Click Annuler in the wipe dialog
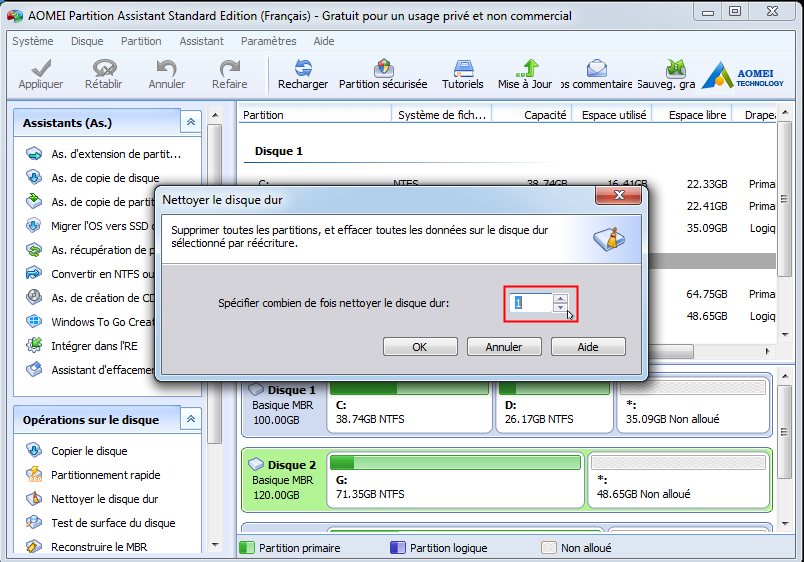Viewport: 804px width, 562px height. pos(504,347)
